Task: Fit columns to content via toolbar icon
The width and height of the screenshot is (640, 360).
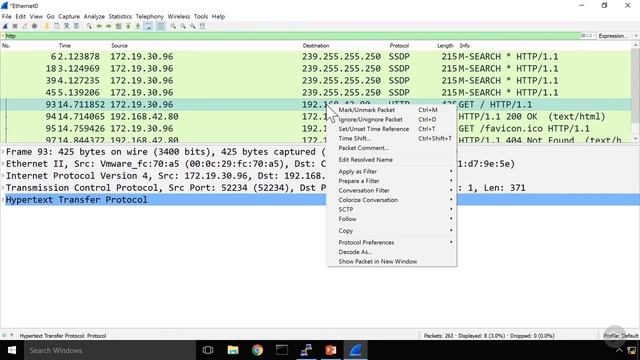Action: (x=202, y=26)
